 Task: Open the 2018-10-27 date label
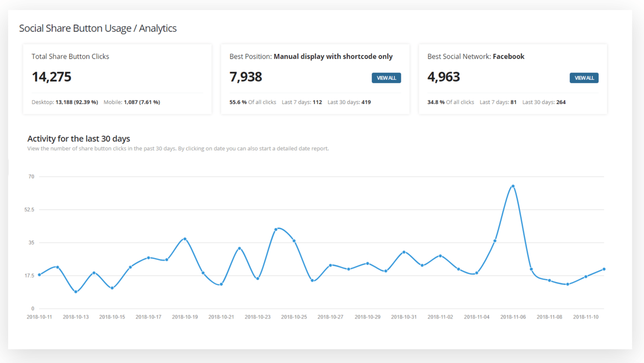[330, 317]
